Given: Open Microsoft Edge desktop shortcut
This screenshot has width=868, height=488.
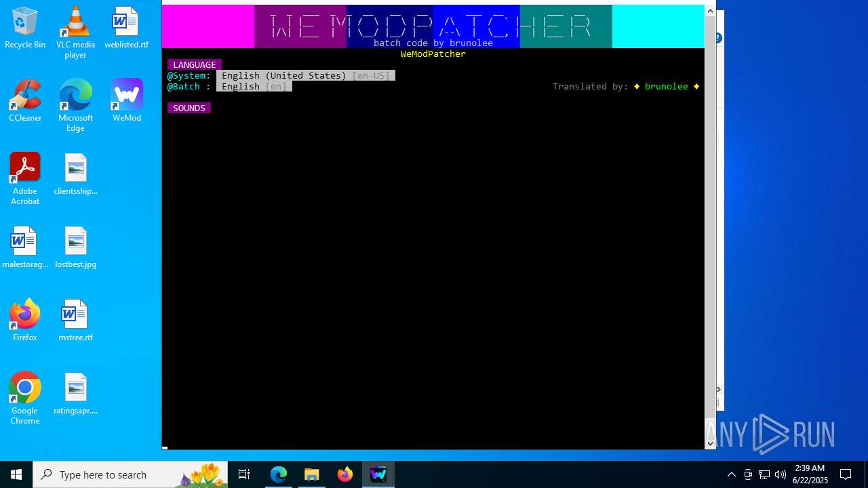Looking at the screenshot, I should click(x=75, y=106).
